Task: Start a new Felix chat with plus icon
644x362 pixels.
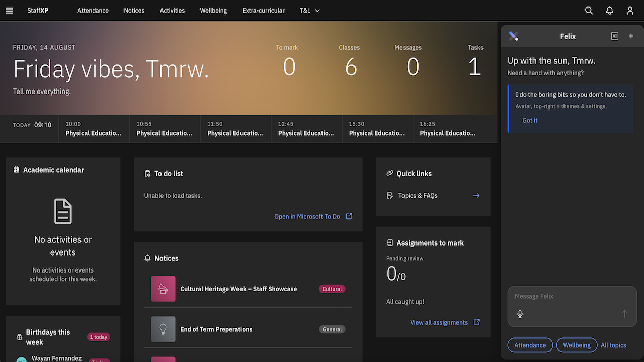Action: [631, 36]
